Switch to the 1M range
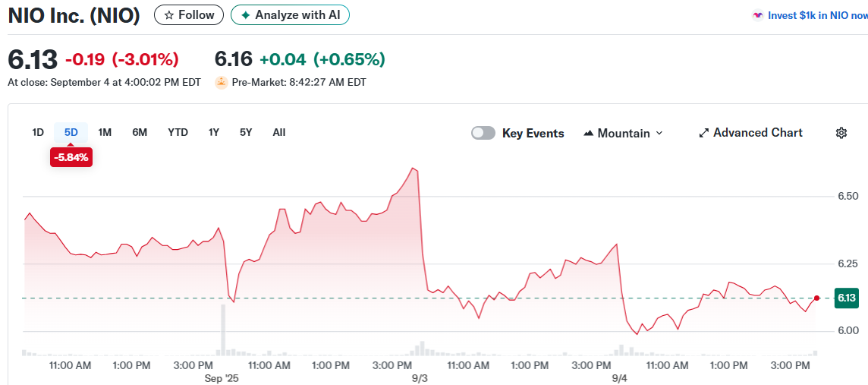The height and width of the screenshot is (385, 868). click(x=105, y=132)
